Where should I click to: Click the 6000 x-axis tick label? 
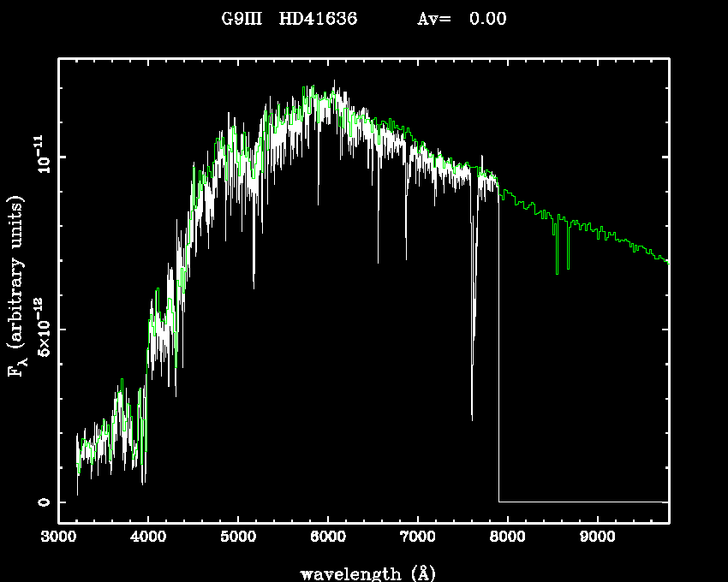pyautogui.click(x=328, y=538)
